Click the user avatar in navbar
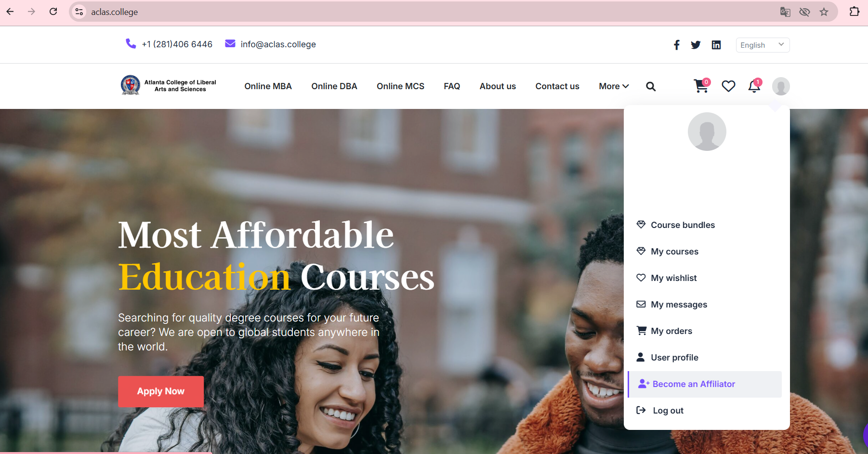This screenshot has height=454, width=868. [781, 86]
